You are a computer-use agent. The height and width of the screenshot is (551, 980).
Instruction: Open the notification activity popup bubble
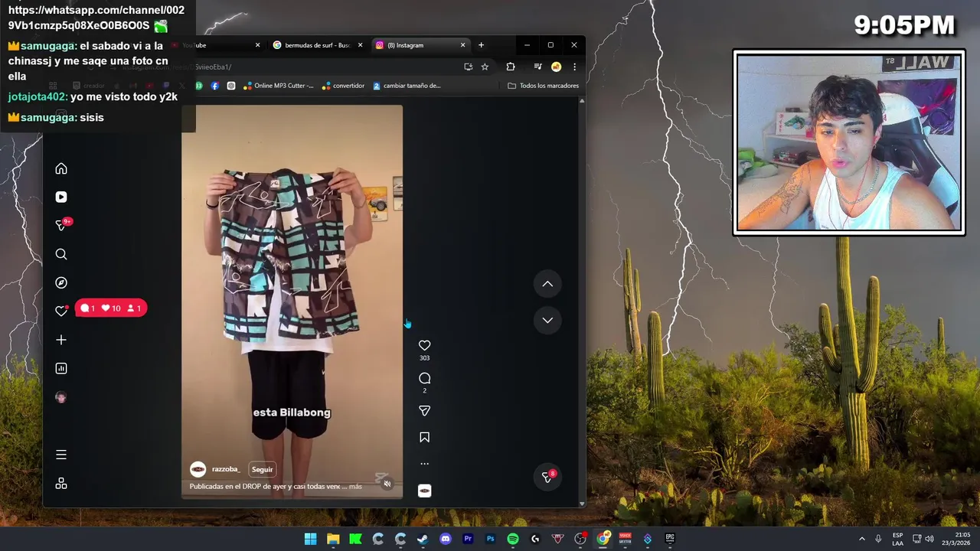(x=111, y=308)
